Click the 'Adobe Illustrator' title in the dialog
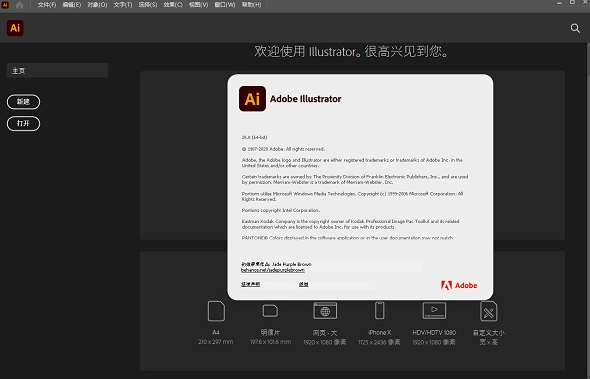 (306, 99)
